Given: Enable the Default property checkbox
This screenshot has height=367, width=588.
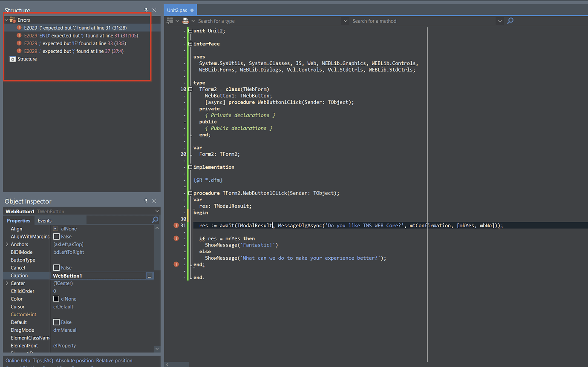Looking at the screenshot, I should coord(56,322).
